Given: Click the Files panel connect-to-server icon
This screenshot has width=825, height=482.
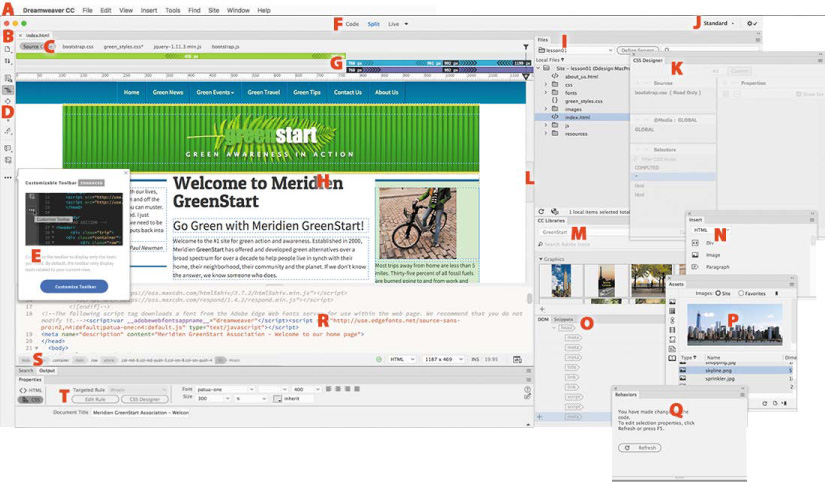Looking at the screenshot, I should click(554, 212).
